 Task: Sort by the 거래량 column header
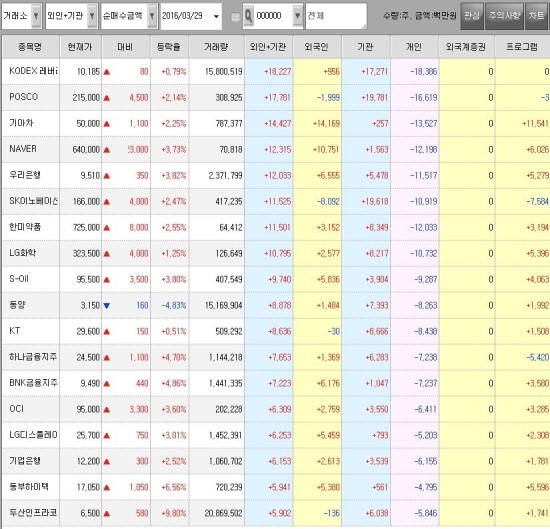(216, 47)
